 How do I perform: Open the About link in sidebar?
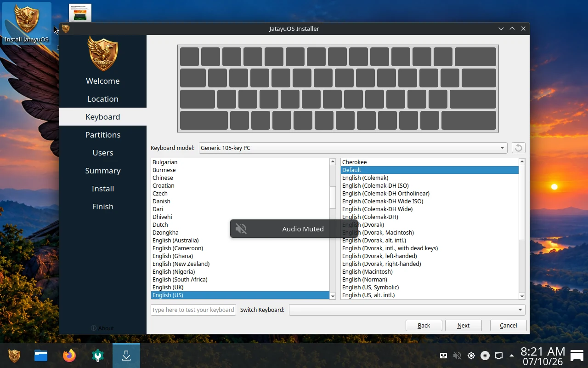tap(102, 328)
